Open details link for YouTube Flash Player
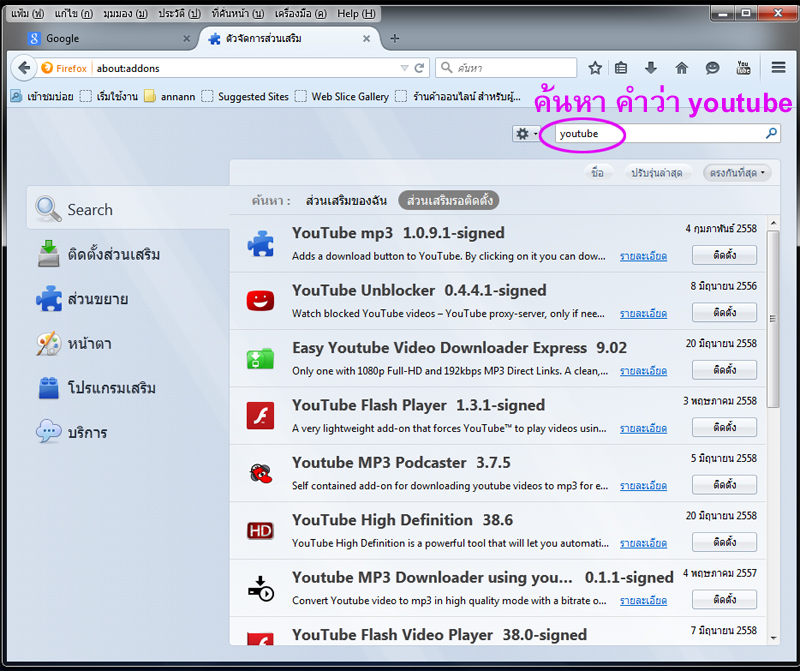800x671 pixels. (643, 428)
